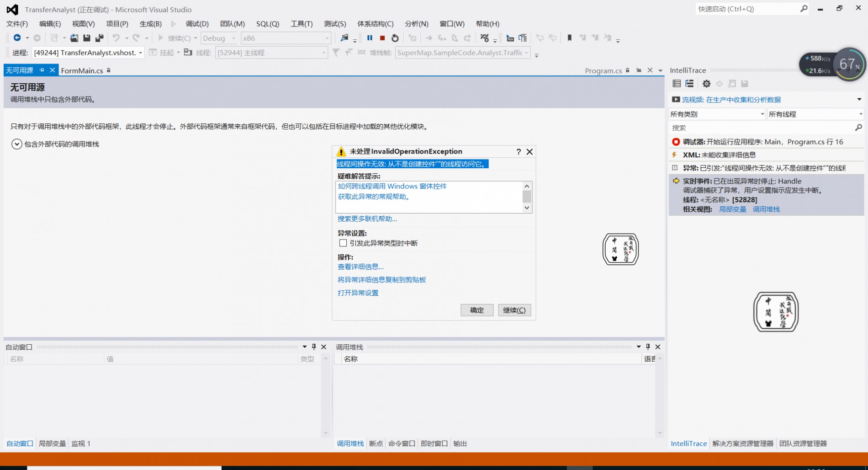The height and width of the screenshot is (470, 868).
Task: Stop debugging with the red square icon
Action: pyautogui.click(x=382, y=38)
